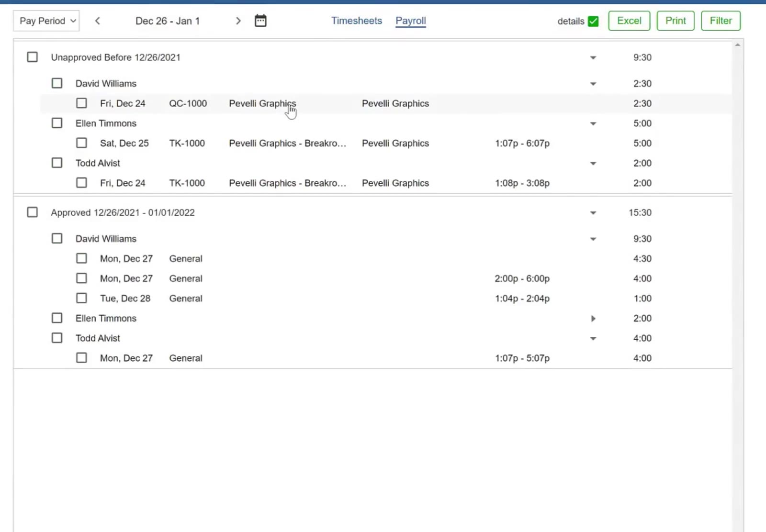
Task: Click the 15:30 approved total hours
Action: 640,212
